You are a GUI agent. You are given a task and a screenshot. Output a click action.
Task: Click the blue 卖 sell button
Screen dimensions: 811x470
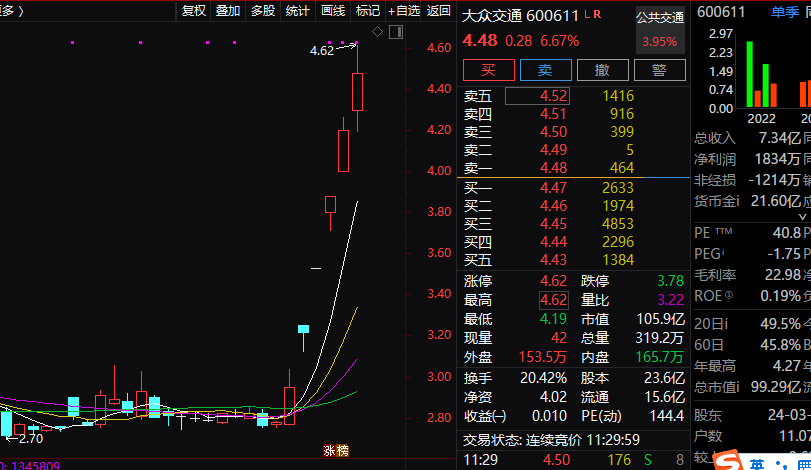(546, 70)
